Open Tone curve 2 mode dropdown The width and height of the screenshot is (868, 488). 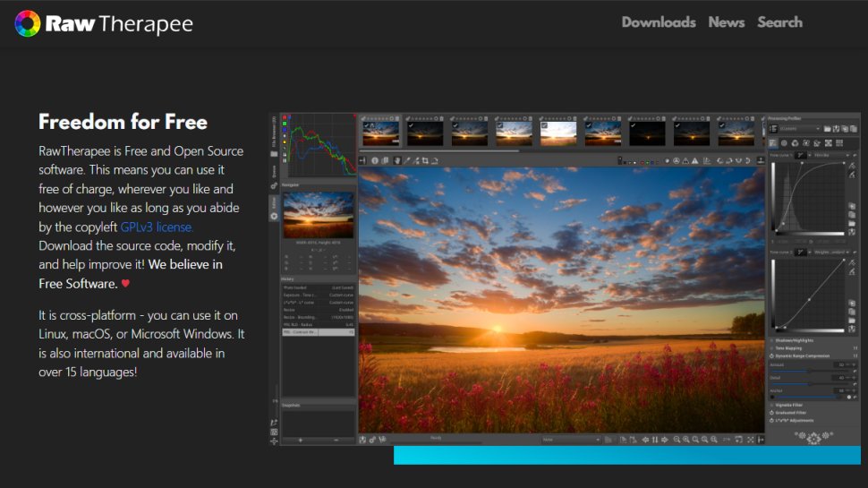(x=831, y=252)
